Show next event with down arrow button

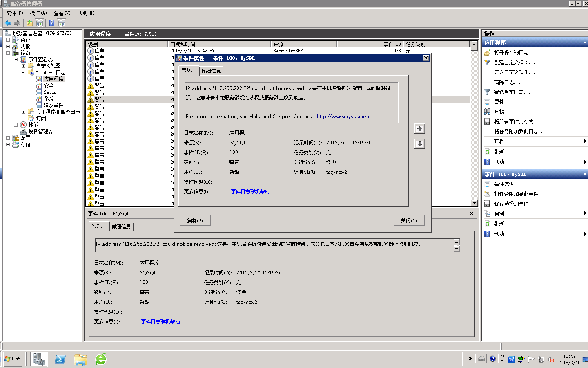pos(419,144)
